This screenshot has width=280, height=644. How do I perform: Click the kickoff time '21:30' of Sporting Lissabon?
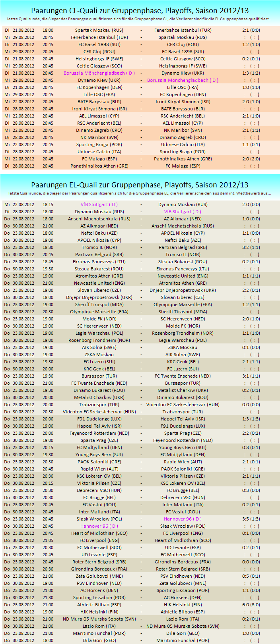pyautogui.click(x=48, y=598)
